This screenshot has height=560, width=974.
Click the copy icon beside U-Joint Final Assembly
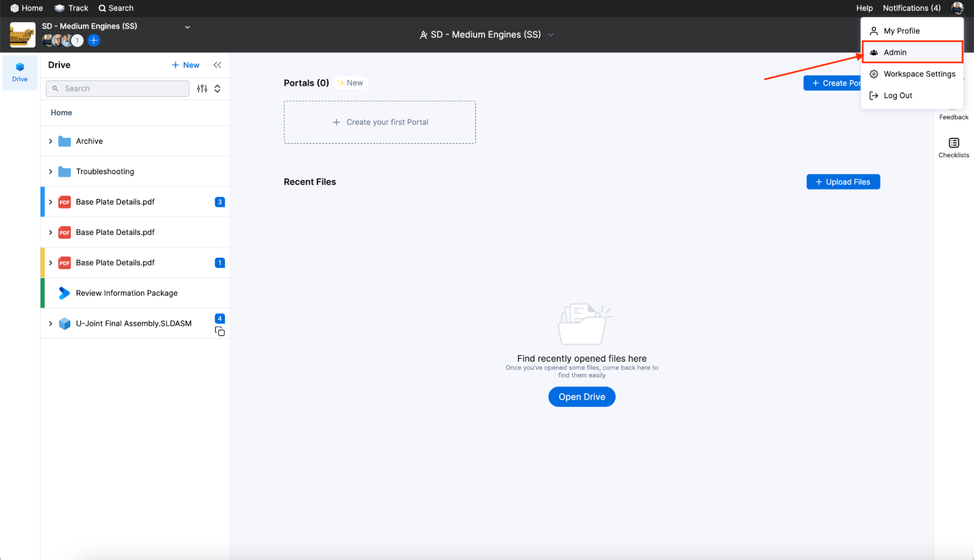coord(220,332)
